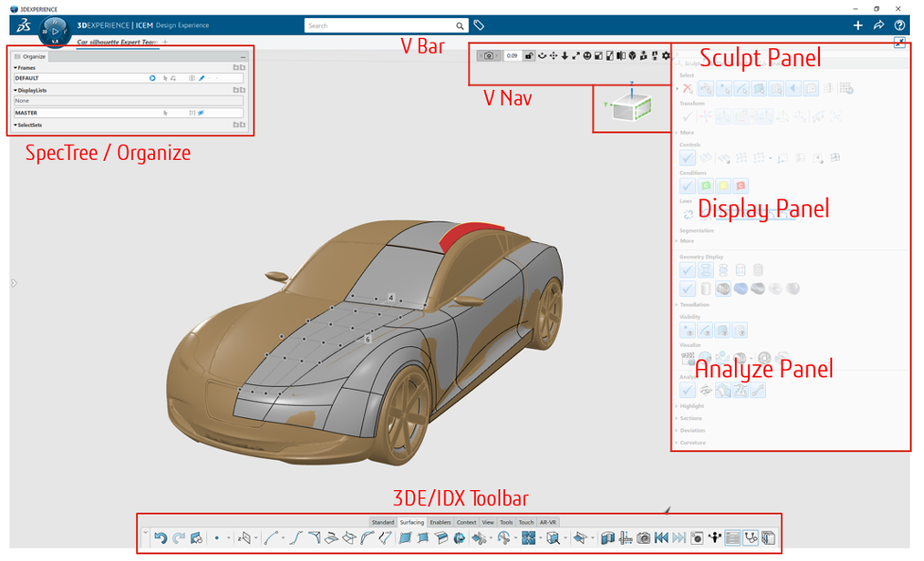Click the green condition swatch in the Sculpt Panel
924x561 pixels.
coord(707,187)
